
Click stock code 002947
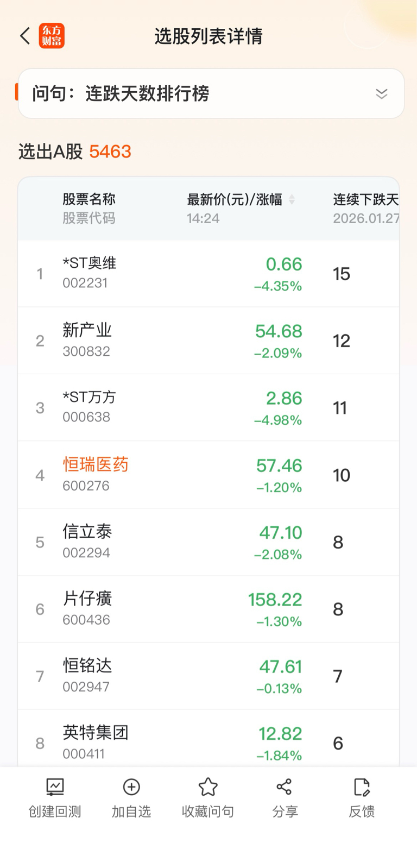tap(86, 687)
